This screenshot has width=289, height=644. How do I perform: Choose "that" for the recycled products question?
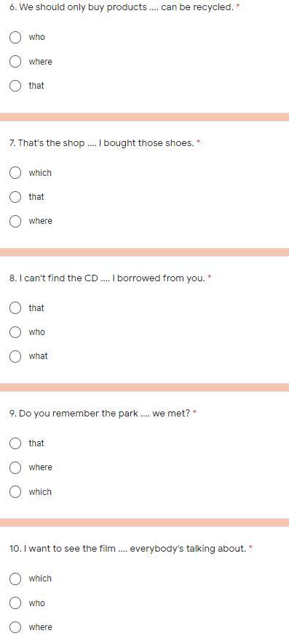coord(15,86)
